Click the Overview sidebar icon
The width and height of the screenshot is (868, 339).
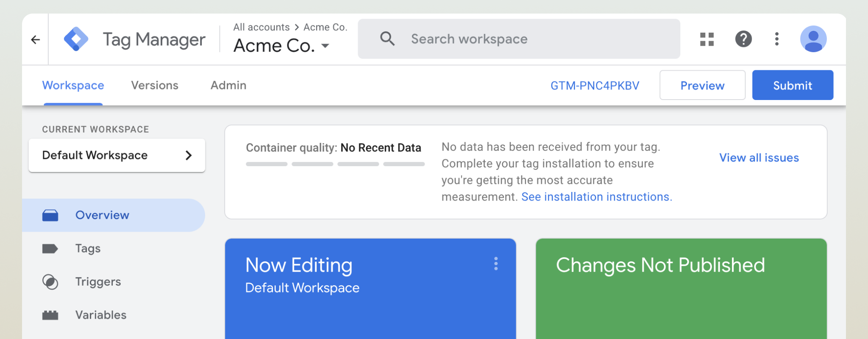[50, 215]
